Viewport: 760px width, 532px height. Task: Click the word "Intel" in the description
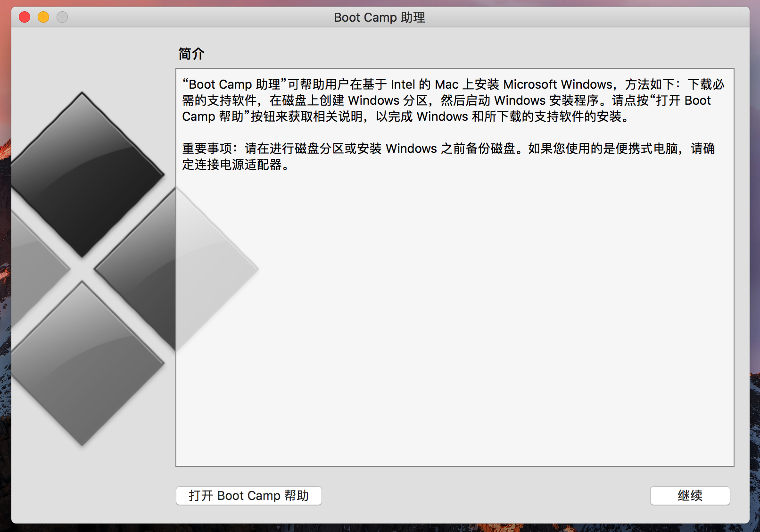(403, 84)
